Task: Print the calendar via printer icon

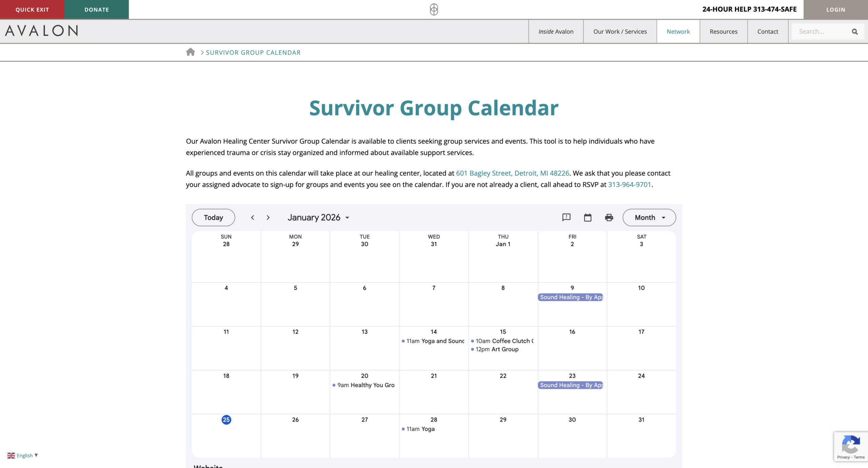Action: [609, 217]
